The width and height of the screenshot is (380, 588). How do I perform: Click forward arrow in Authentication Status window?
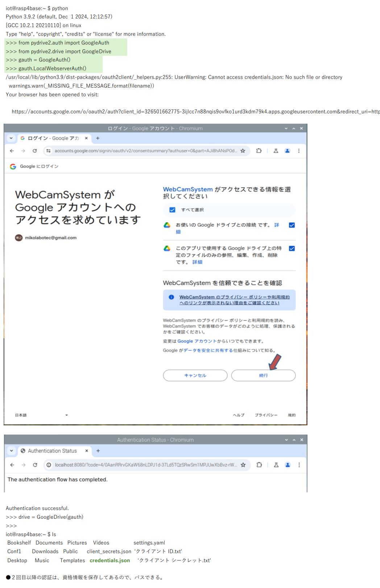pos(24,465)
